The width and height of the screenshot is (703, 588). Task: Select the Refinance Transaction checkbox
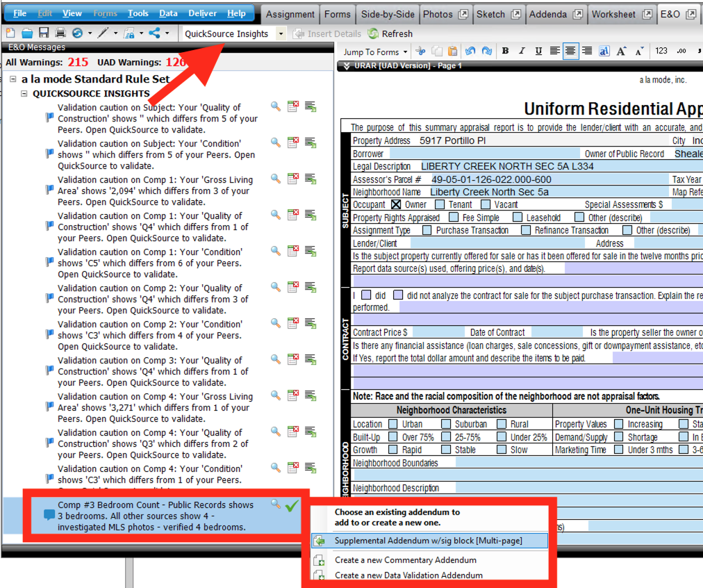pos(526,230)
